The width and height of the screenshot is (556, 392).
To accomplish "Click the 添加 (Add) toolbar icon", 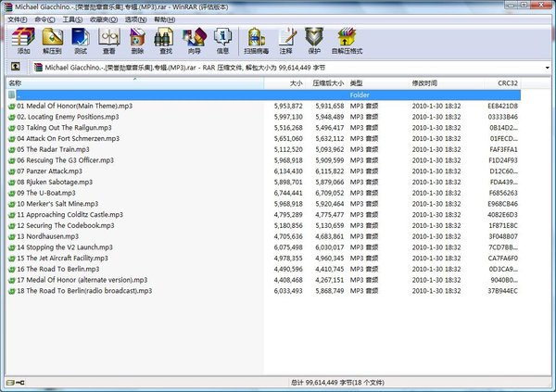I will pyautogui.click(x=23, y=41).
